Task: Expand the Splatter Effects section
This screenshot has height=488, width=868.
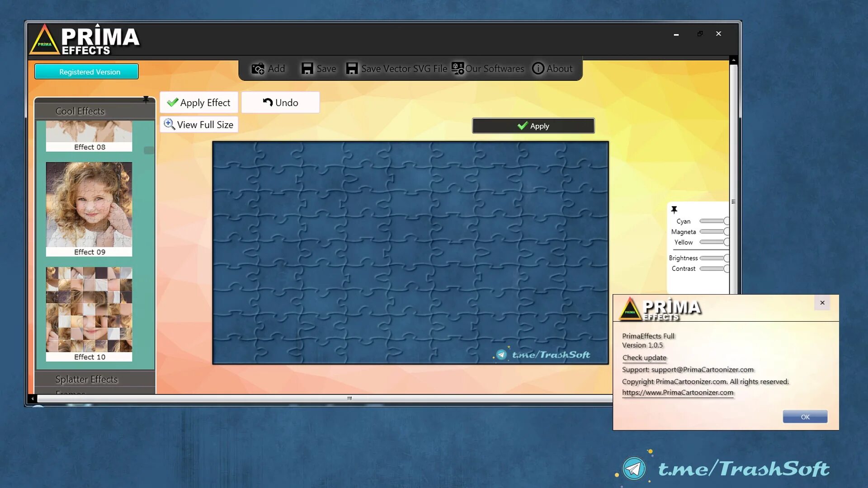Action: 95,379
